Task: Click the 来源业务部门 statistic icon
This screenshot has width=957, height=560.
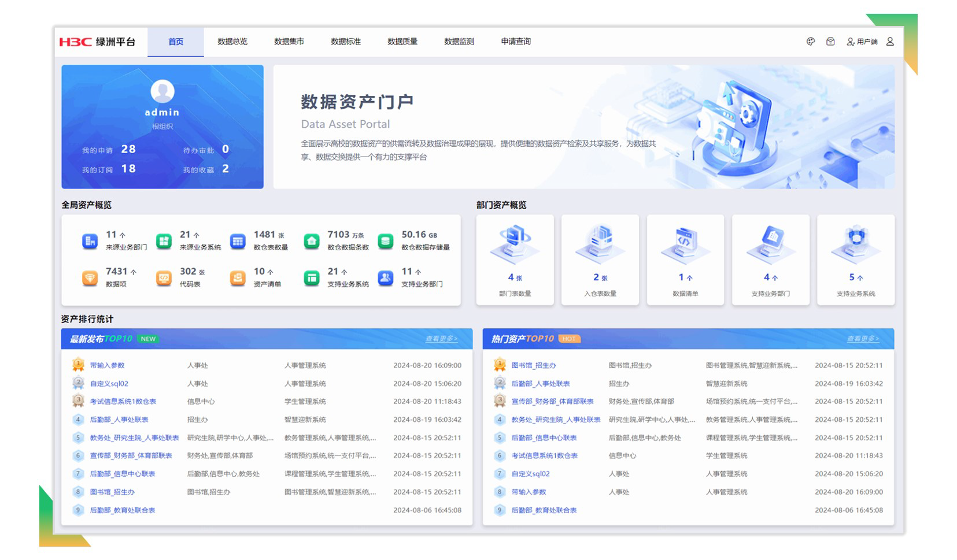Action: click(90, 241)
